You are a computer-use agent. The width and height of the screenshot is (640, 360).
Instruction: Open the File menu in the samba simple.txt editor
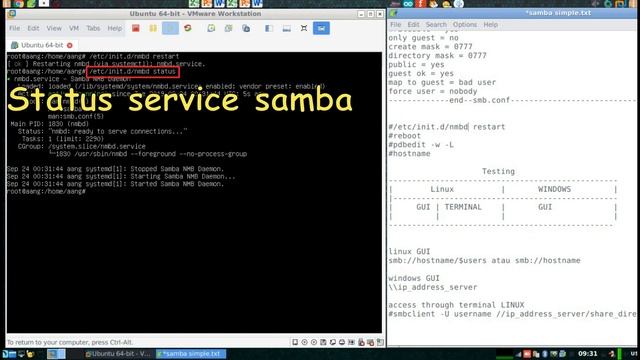point(396,24)
